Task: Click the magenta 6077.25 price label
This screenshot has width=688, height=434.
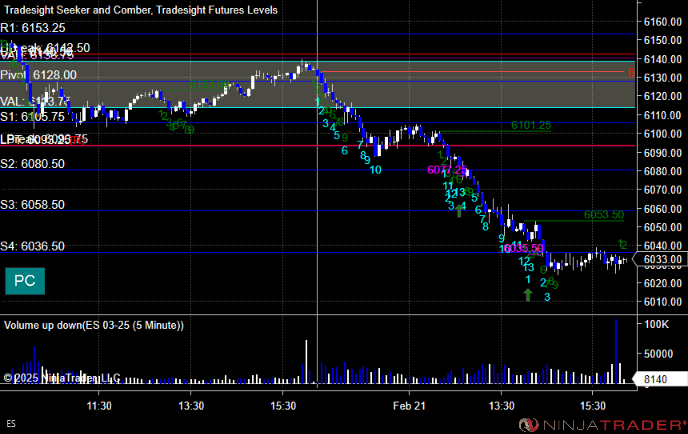Action: click(448, 170)
